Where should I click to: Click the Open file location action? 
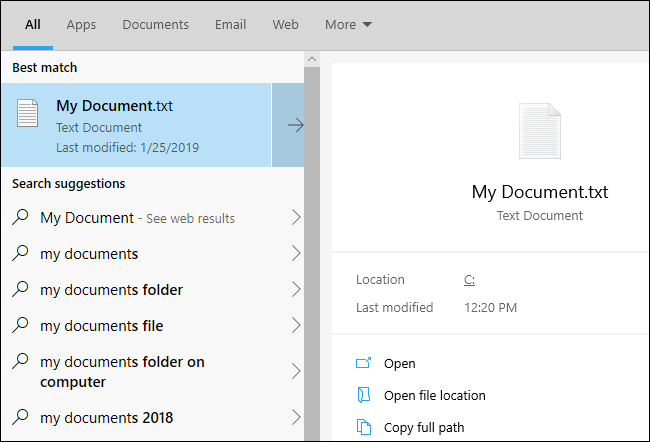(434, 396)
